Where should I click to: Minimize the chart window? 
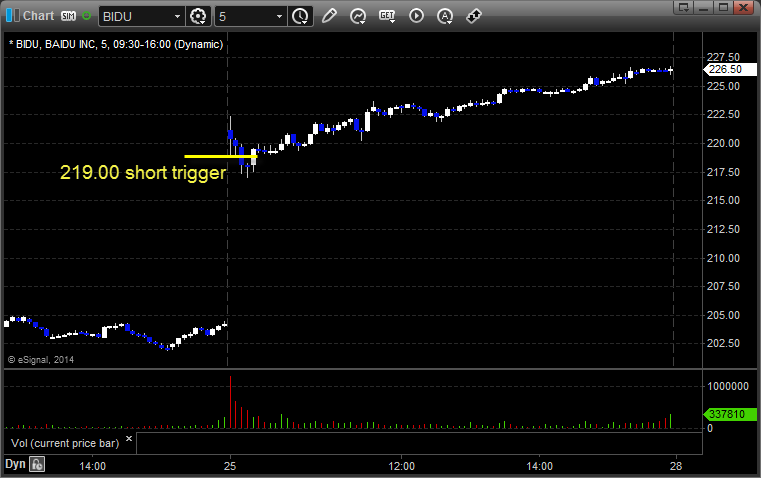[704, 7]
